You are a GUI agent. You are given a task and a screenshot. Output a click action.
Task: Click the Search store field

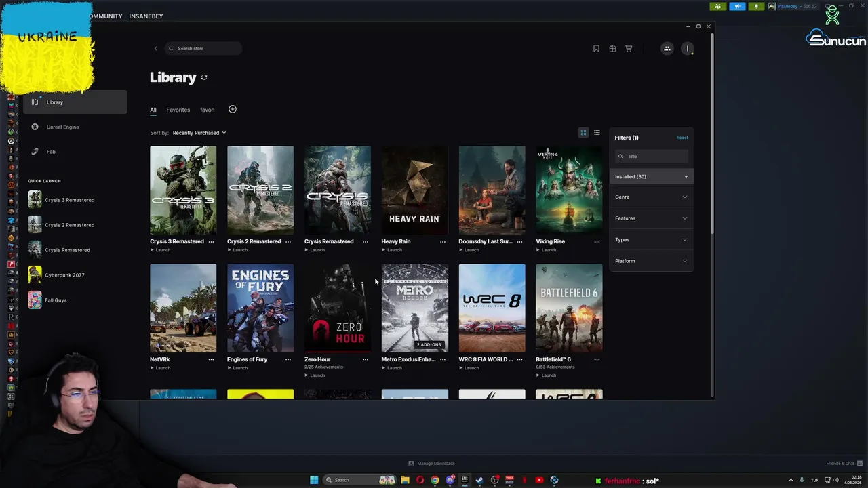pyautogui.click(x=203, y=48)
